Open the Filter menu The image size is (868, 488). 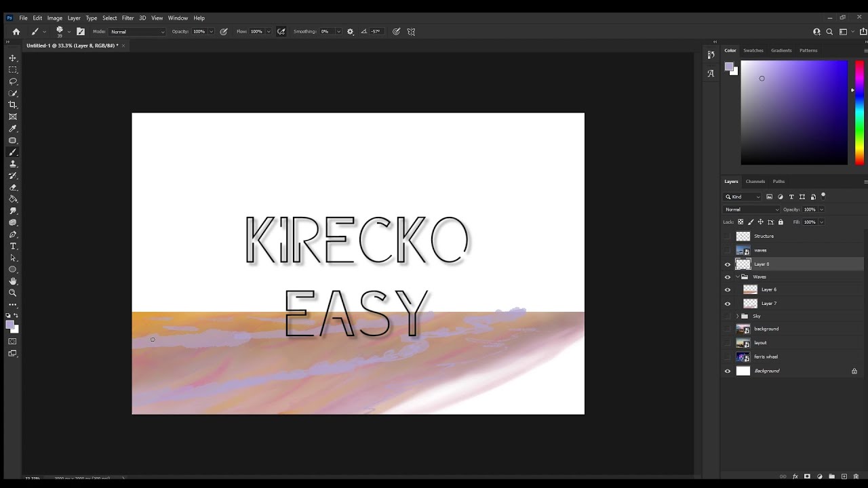(x=127, y=18)
